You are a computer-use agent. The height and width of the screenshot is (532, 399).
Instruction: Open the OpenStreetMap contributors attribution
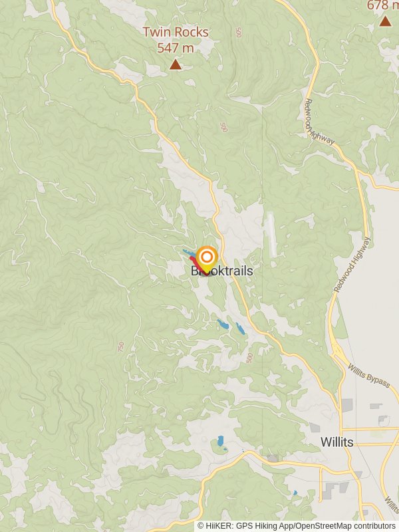click(344, 526)
